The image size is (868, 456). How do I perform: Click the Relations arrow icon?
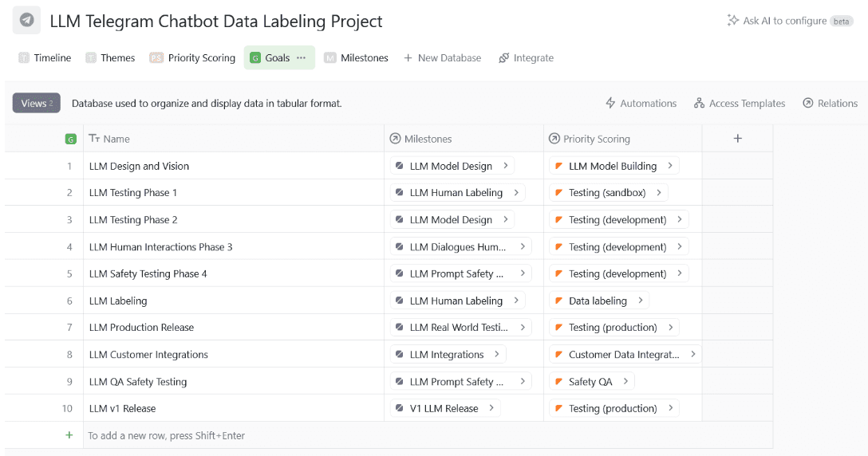(x=807, y=104)
